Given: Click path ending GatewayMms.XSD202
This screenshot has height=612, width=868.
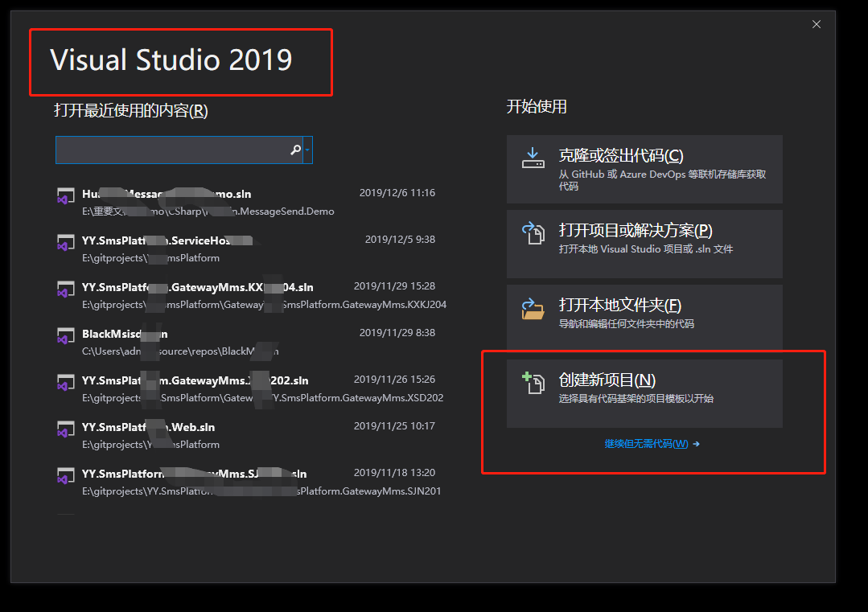Looking at the screenshot, I should [263, 398].
